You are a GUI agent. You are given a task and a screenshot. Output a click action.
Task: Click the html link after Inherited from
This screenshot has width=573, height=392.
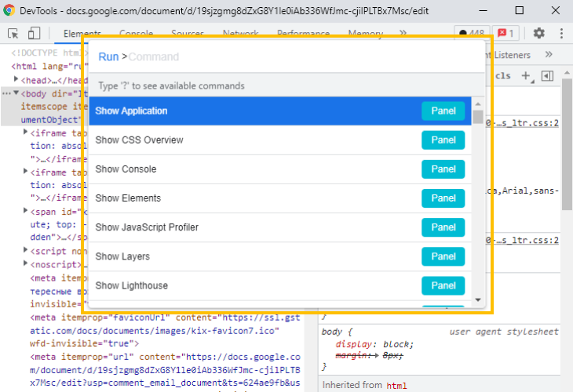[x=396, y=385]
